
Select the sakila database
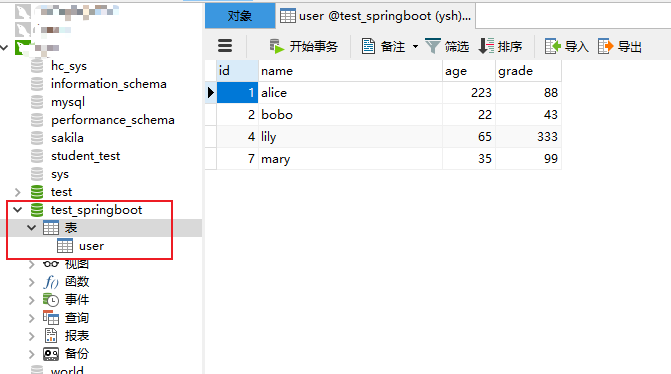pyautogui.click(x=67, y=138)
